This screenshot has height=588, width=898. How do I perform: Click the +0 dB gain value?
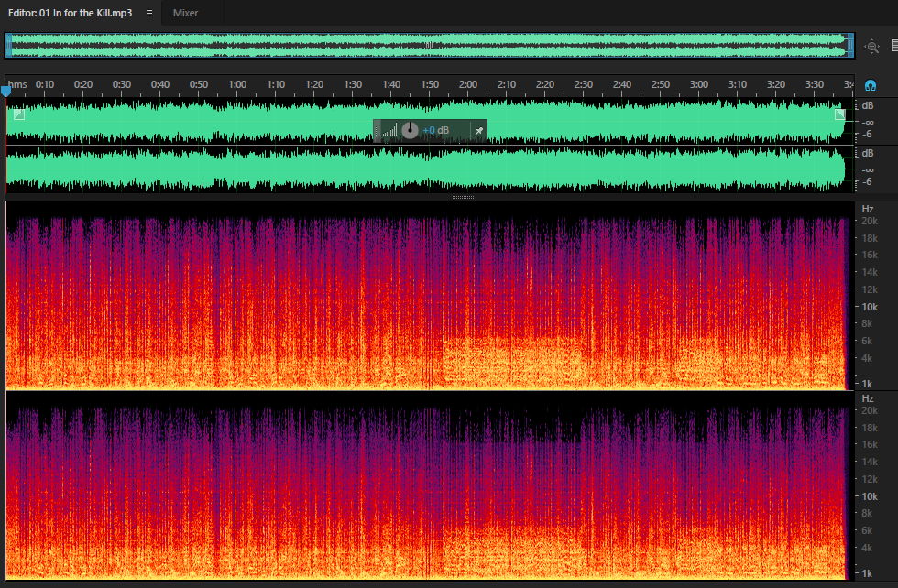435,131
